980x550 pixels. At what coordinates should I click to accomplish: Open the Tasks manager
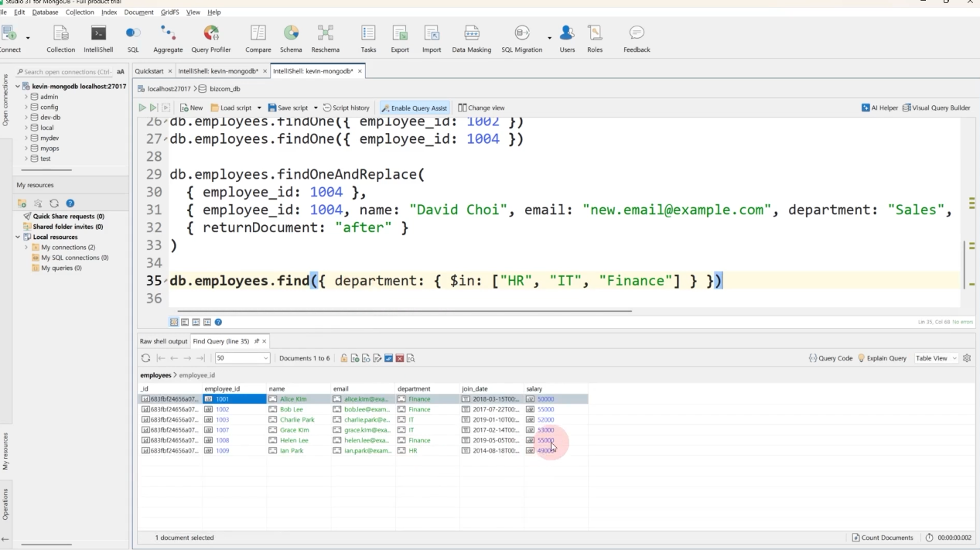(368, 39)
